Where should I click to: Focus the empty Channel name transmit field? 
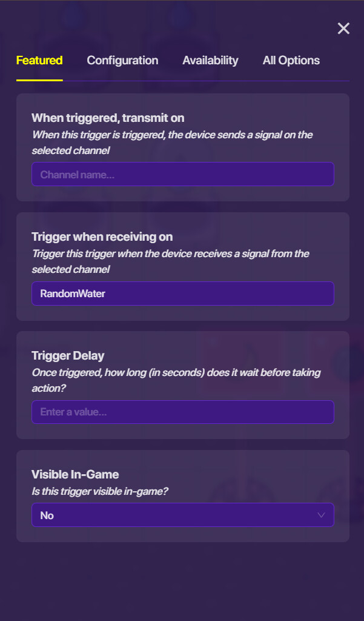pyautogui.click(x=182, y=175)
